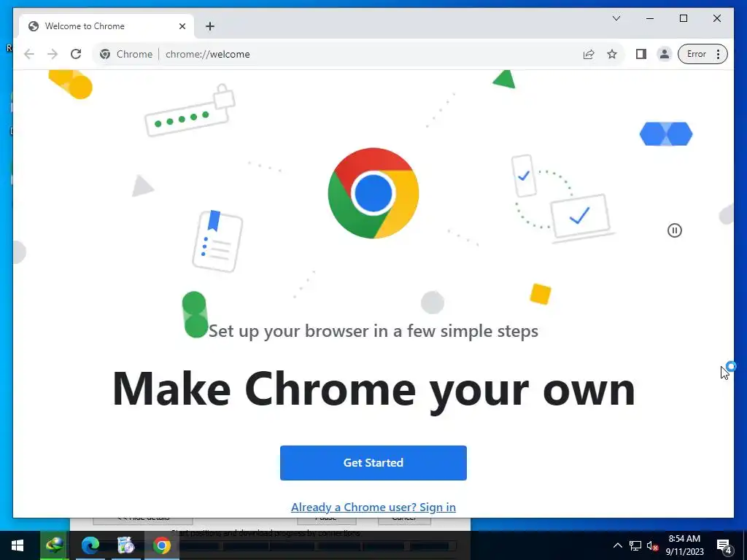Open the notification center icon
The height and width of the screenshot is (560, 747).
click(x=724, y=545)
